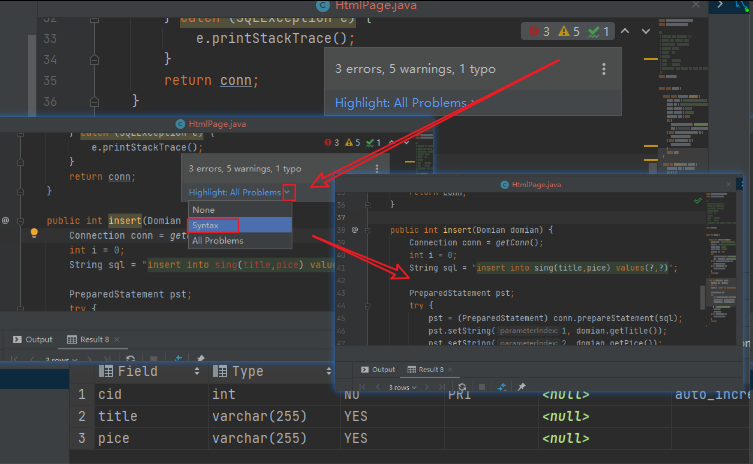Click the Type column header
This screenshot has width=753, height=464.
pos(274,371)
